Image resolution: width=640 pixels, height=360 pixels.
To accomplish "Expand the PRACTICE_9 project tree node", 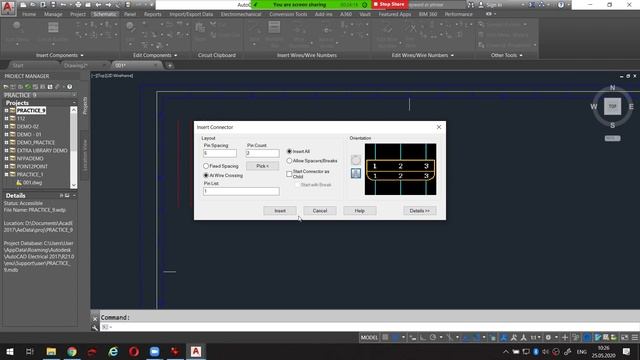I will point(6,111).
